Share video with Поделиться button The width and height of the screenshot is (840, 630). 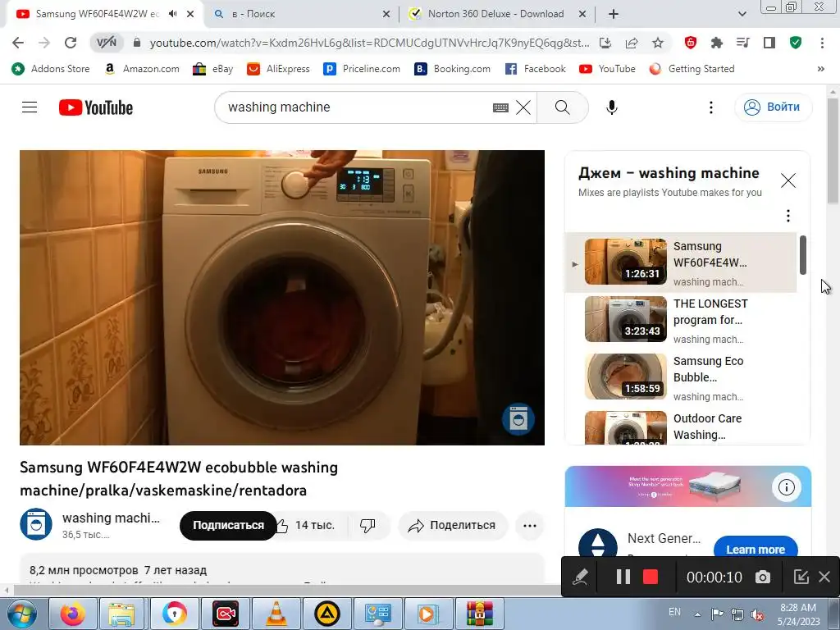tap(452, 526)
